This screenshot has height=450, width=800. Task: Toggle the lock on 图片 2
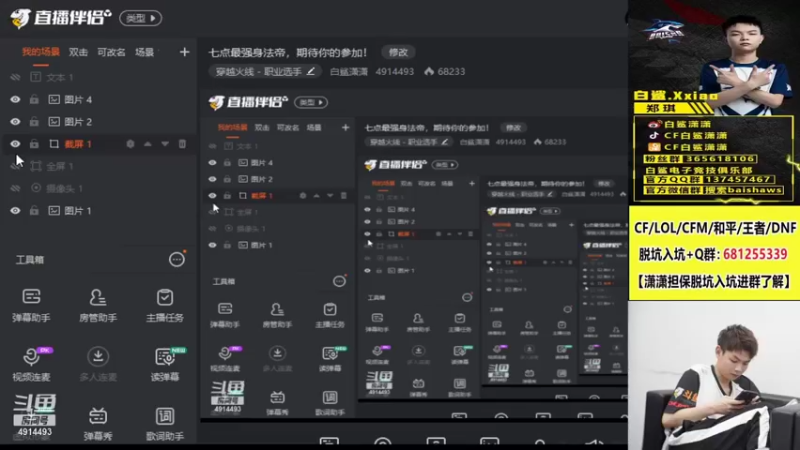34,121
